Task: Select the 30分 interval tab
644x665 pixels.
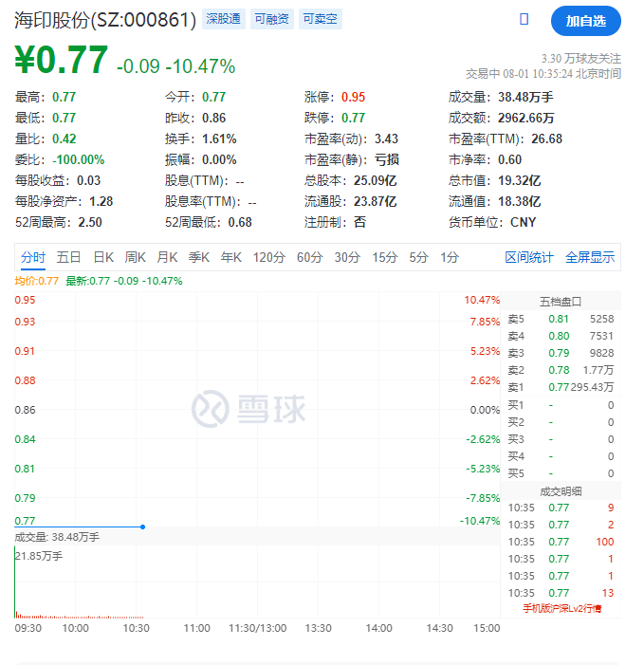Action: (x=347, y=257)
